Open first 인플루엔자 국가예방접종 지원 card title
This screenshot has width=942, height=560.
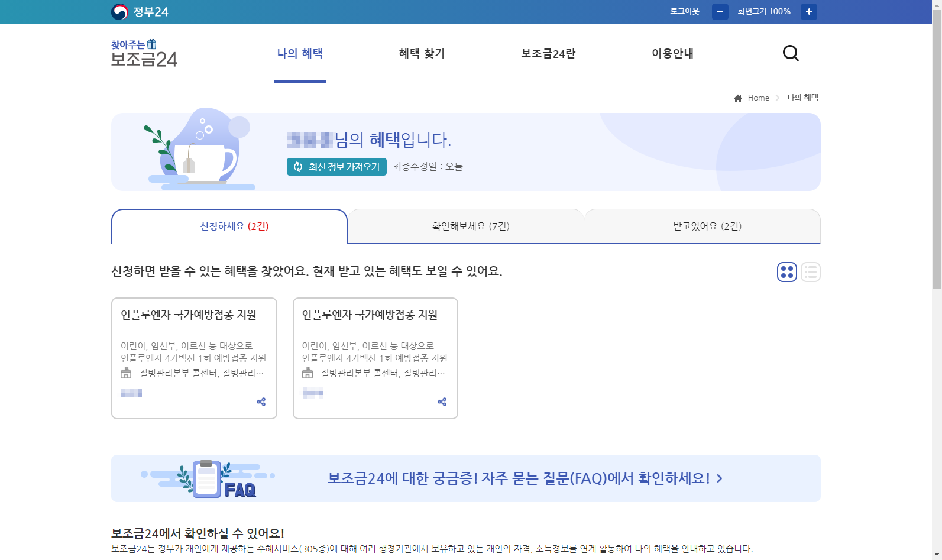click(x=189, y=315)
